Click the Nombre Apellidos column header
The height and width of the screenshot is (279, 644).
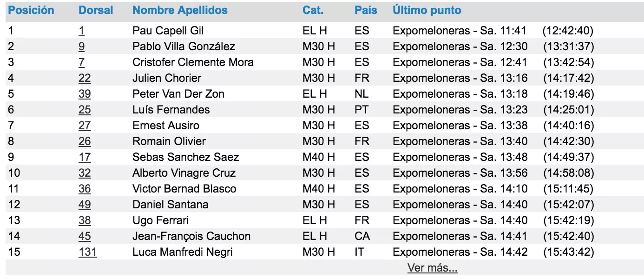[180, 10]
